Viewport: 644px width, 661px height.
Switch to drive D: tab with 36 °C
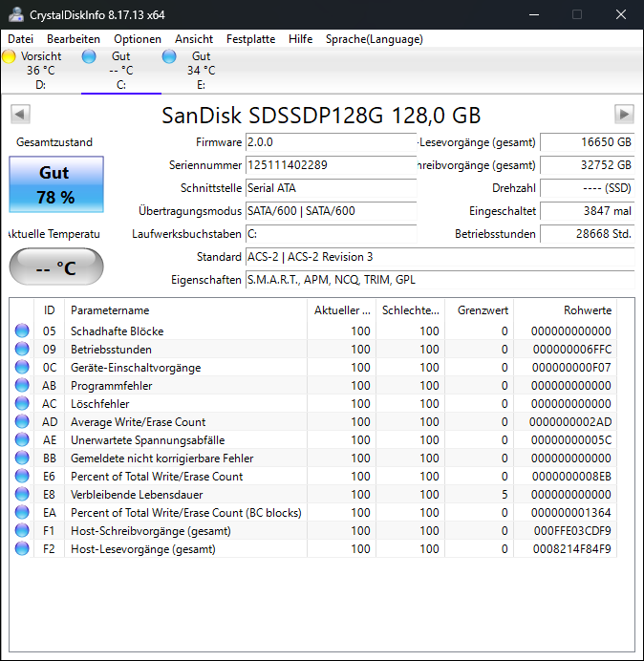tap(40, 70)
